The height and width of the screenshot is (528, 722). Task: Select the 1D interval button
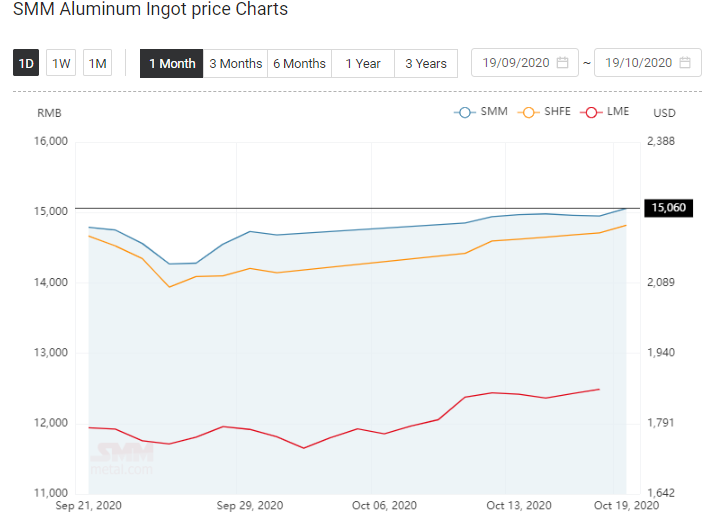pos(26,63)
